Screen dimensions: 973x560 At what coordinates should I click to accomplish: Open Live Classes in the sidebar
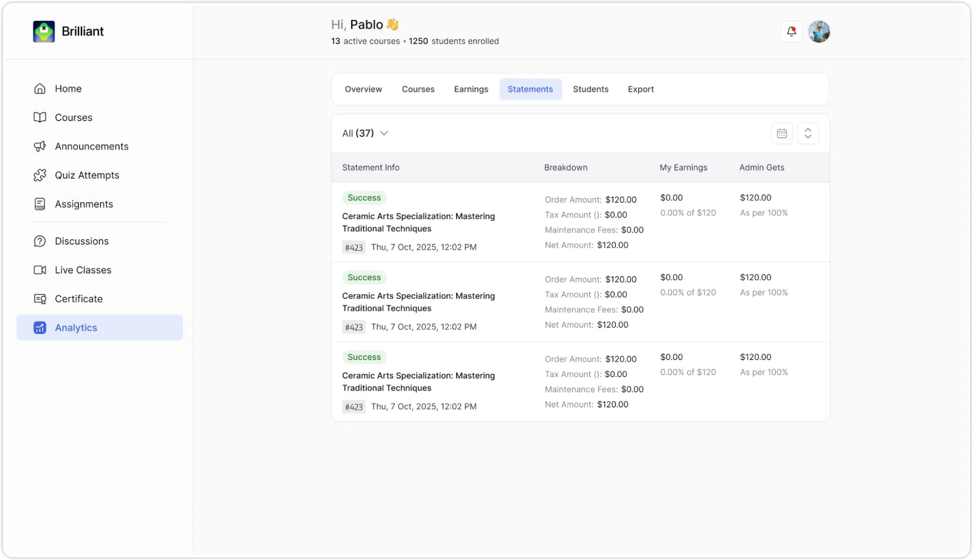coord(100,270)
